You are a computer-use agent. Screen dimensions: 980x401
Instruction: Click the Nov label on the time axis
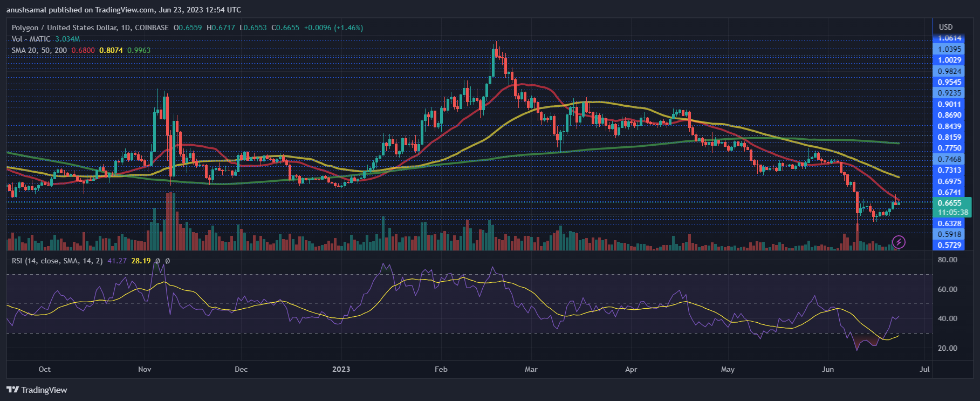145,369
